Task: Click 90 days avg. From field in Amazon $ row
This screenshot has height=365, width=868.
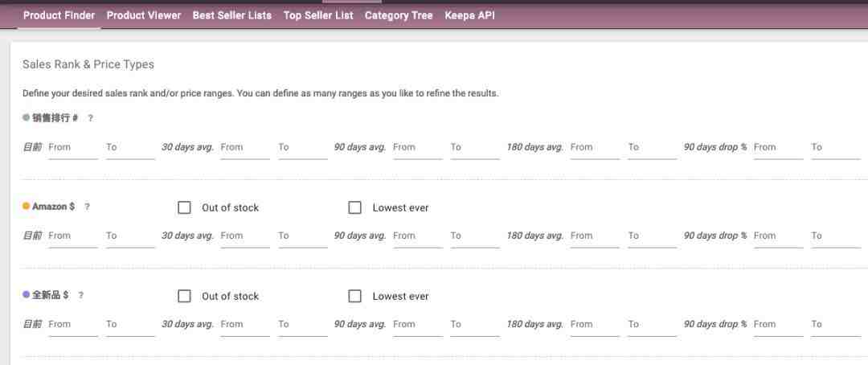Action: point(418,236)
